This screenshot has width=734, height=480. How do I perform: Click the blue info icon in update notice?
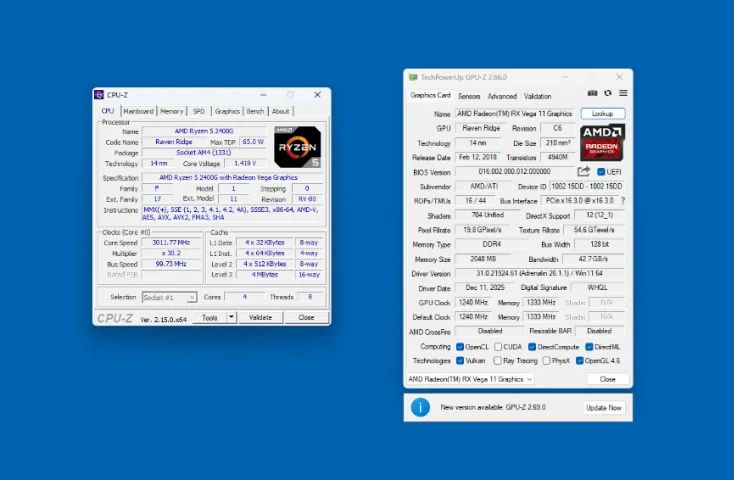(420, 407)
